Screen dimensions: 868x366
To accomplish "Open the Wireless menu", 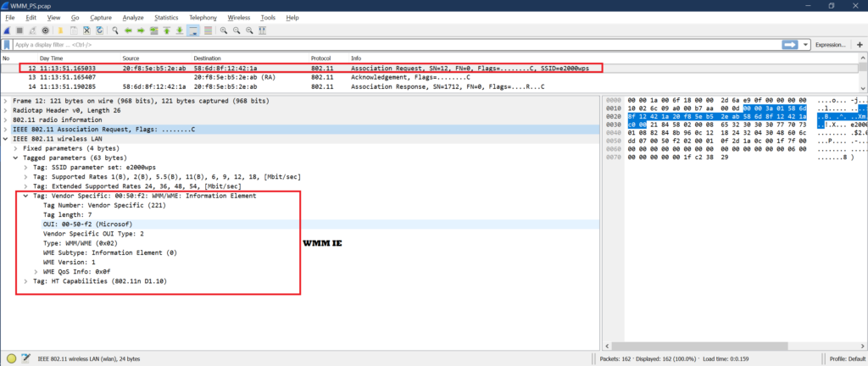I will tap(238, 18).
